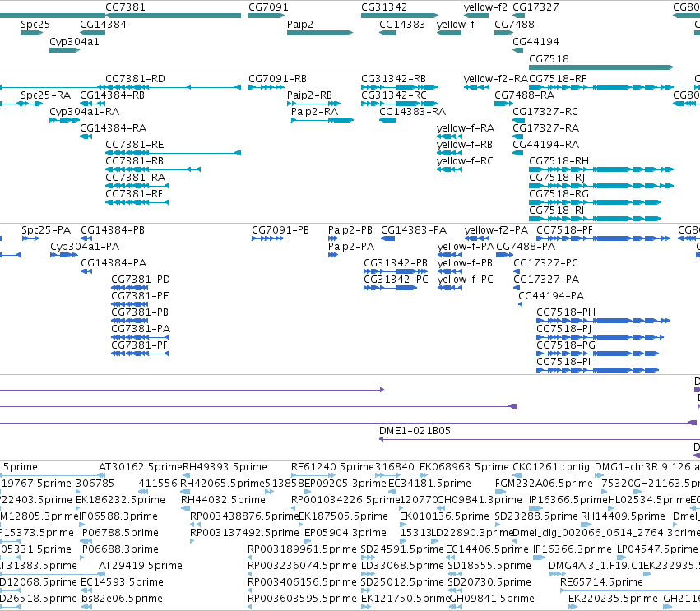Select the Cyp304a1-PA protein
Viewport: 700px width, 611px height.
[x=64, y=255]
